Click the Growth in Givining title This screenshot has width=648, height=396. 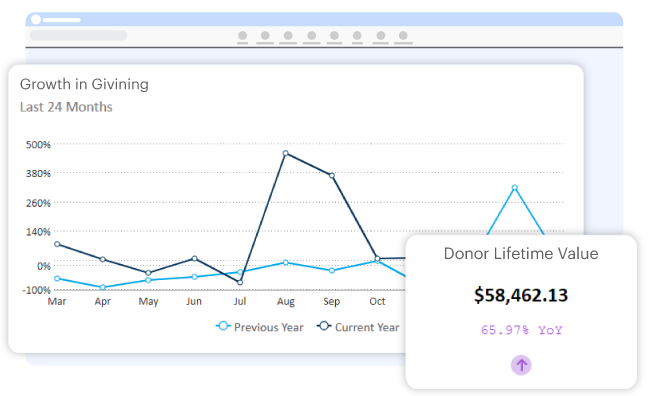[84, 84]
